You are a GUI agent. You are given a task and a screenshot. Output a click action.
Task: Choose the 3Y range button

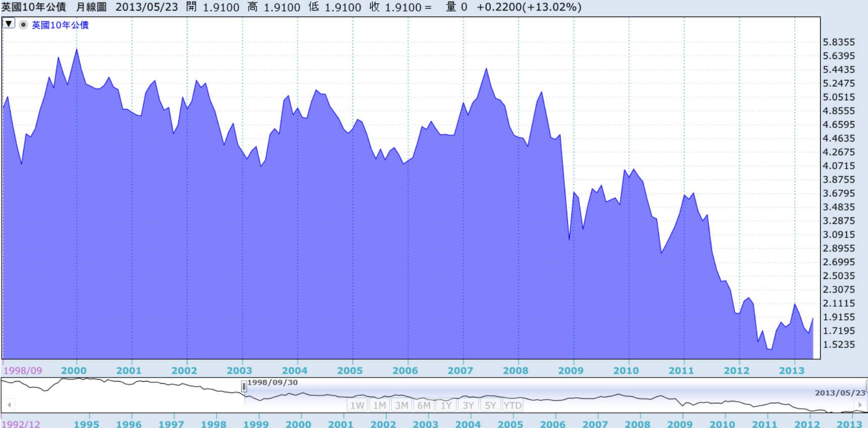(468, 405)
